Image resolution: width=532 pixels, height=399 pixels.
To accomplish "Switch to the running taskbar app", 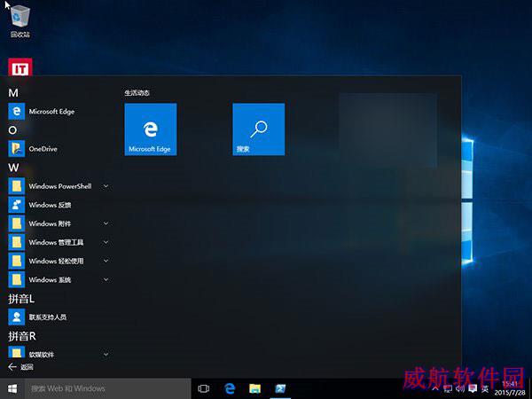I will tap(280, 388).
